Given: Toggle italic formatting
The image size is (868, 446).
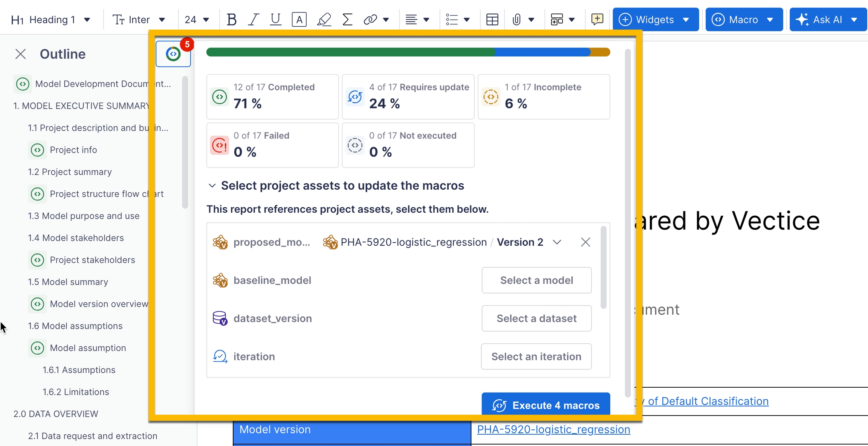Looking at the screenshot, I should [253, 20].
